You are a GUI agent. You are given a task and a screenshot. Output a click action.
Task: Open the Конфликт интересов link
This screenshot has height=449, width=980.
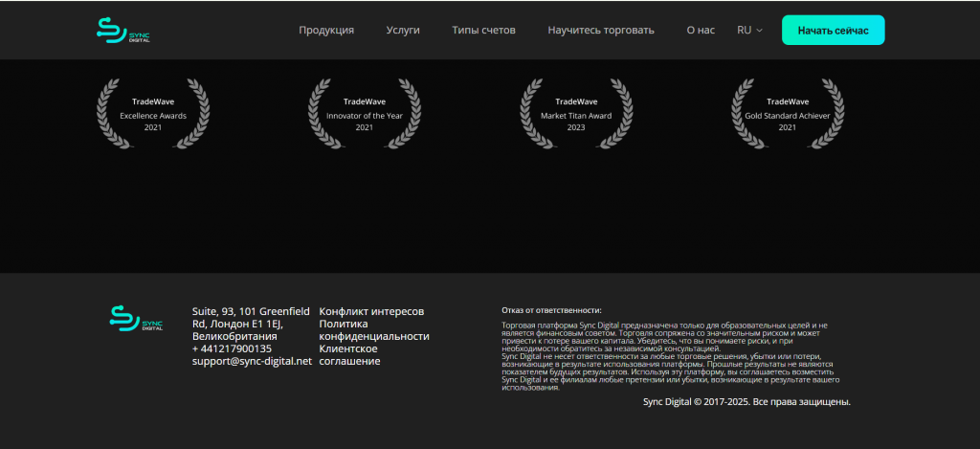[x=371, y=312]
